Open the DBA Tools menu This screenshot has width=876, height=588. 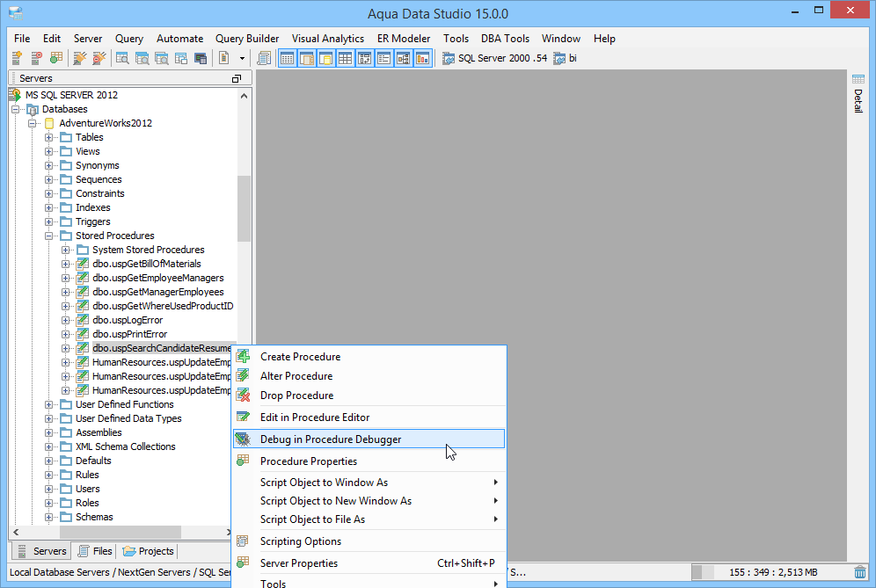click(x=505, y=39)
